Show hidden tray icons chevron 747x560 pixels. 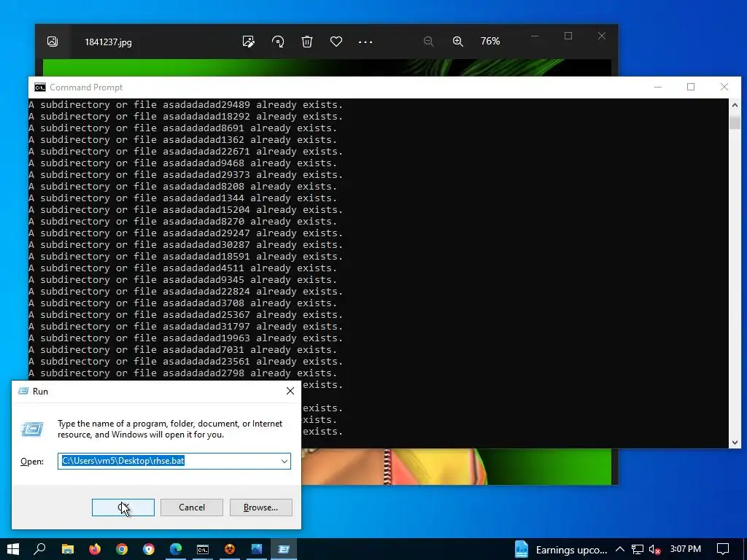tap(620, 550)
